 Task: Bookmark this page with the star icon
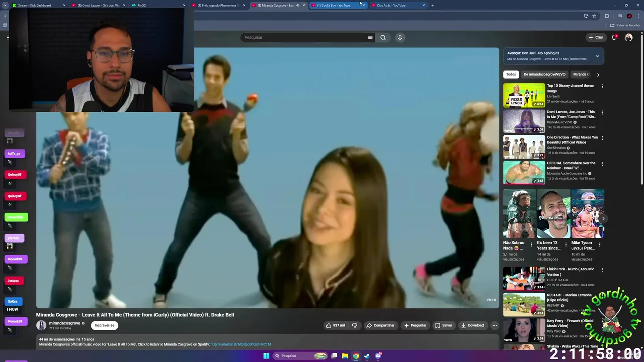[594, 16]
